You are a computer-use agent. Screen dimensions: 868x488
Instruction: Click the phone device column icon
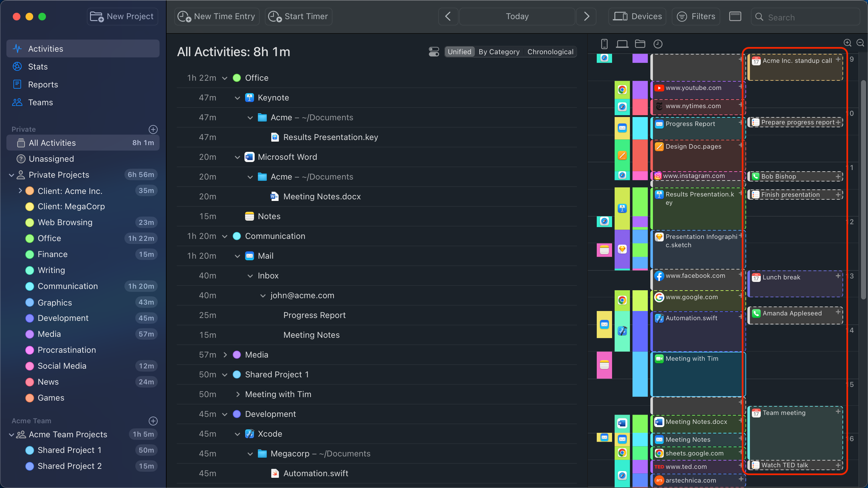tap(604, 44)
